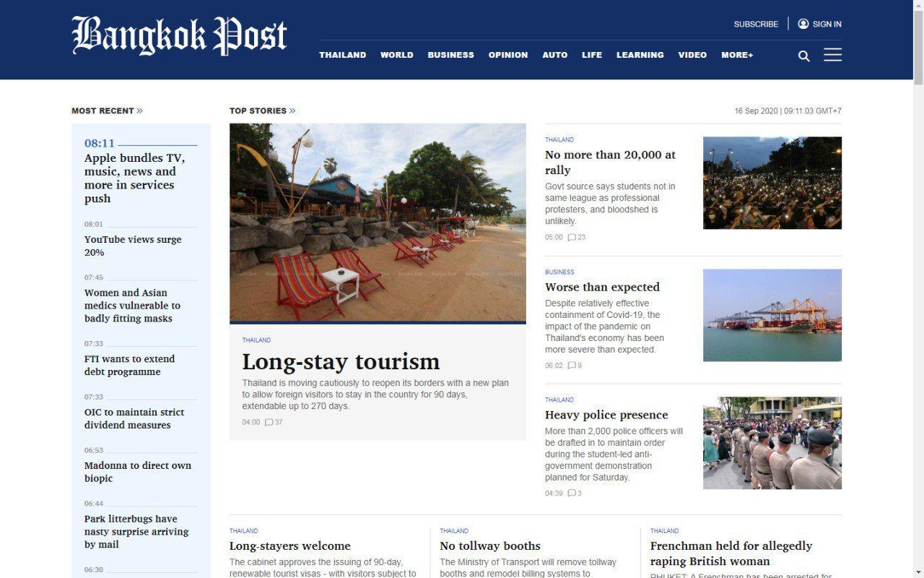The height and width of the screenshot is (578, 924).
Task: Click the SUBSCRIBE link
Action: (756, 24)
